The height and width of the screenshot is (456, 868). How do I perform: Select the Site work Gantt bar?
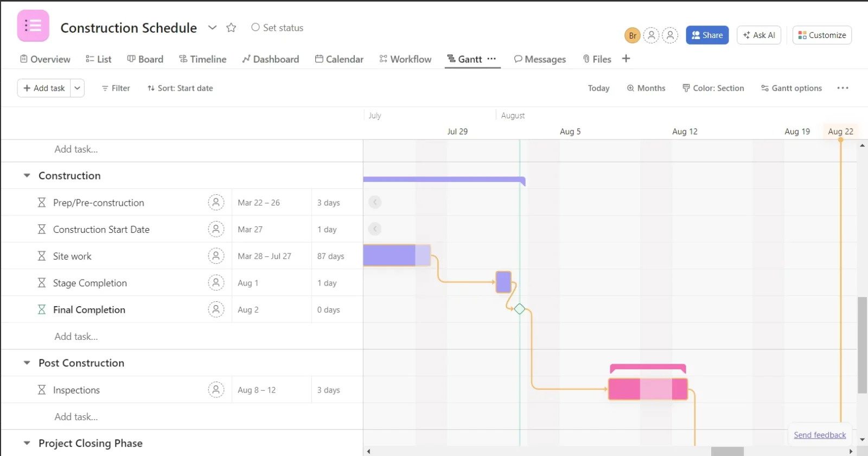(x=397, y=255)
